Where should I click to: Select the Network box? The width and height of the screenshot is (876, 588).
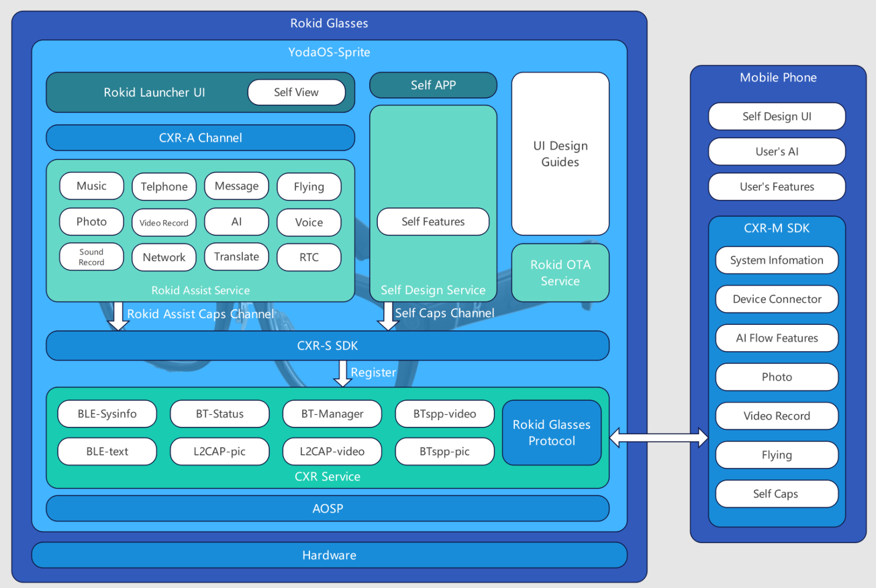pos(164,257)
